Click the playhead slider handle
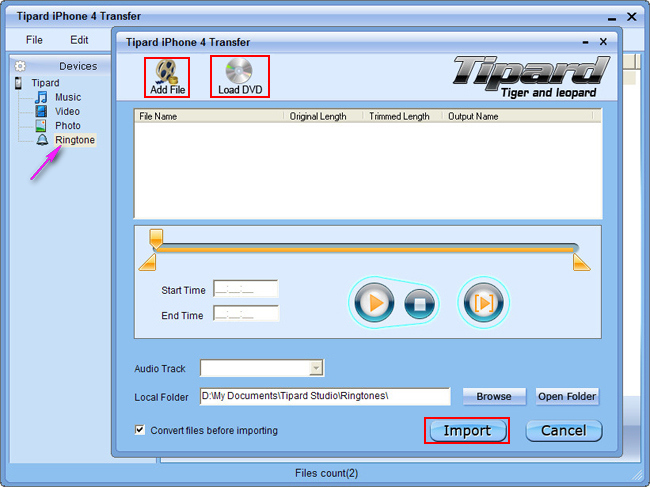 pos(156,238)
